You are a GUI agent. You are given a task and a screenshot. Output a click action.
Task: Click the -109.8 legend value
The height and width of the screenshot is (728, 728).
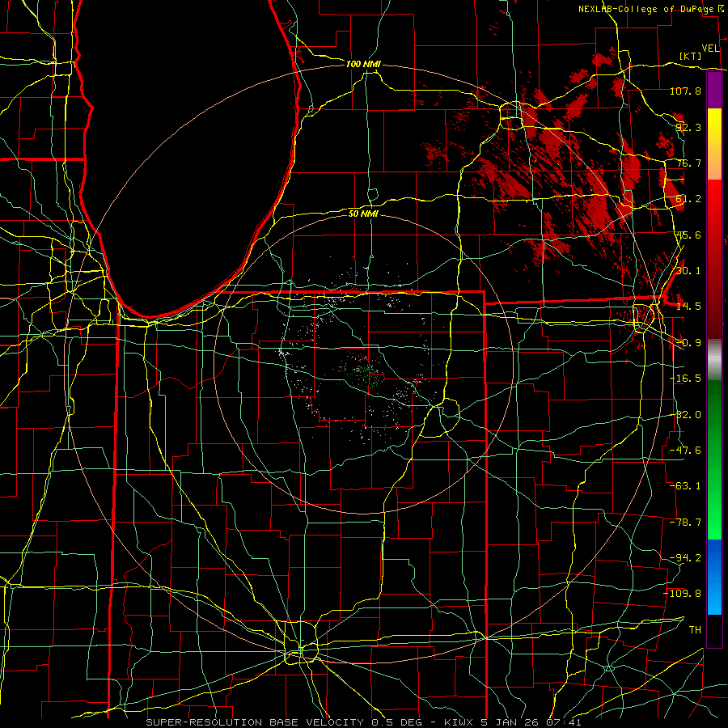(682, 594)
